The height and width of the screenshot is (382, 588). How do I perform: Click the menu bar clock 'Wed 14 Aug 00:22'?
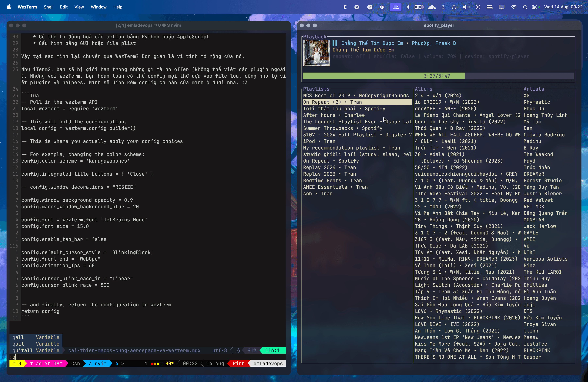pyautogui.click(x=563, y=7)
